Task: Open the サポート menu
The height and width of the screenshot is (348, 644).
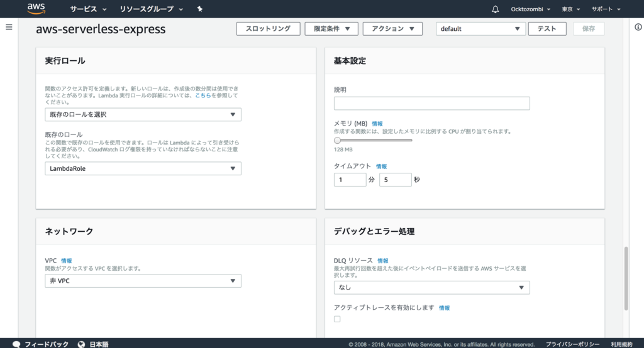Action: click(606, 9)
